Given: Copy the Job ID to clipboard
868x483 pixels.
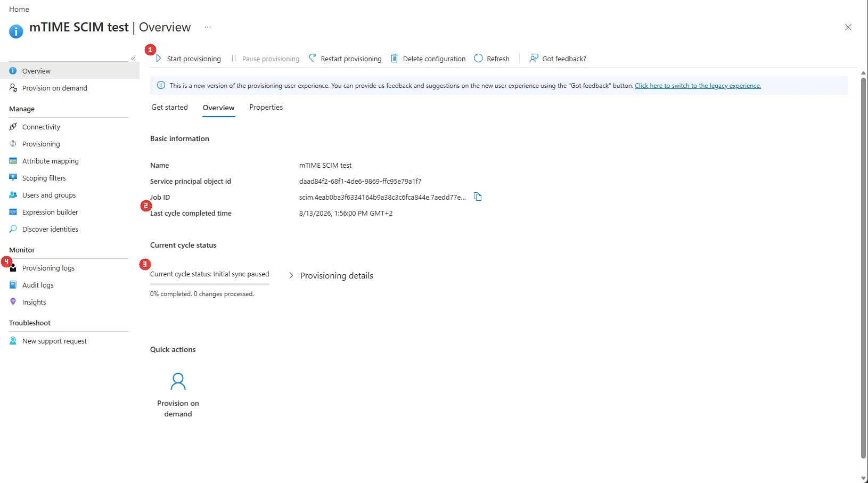Looking at the screenshot, I should click(x=478, y=197).
